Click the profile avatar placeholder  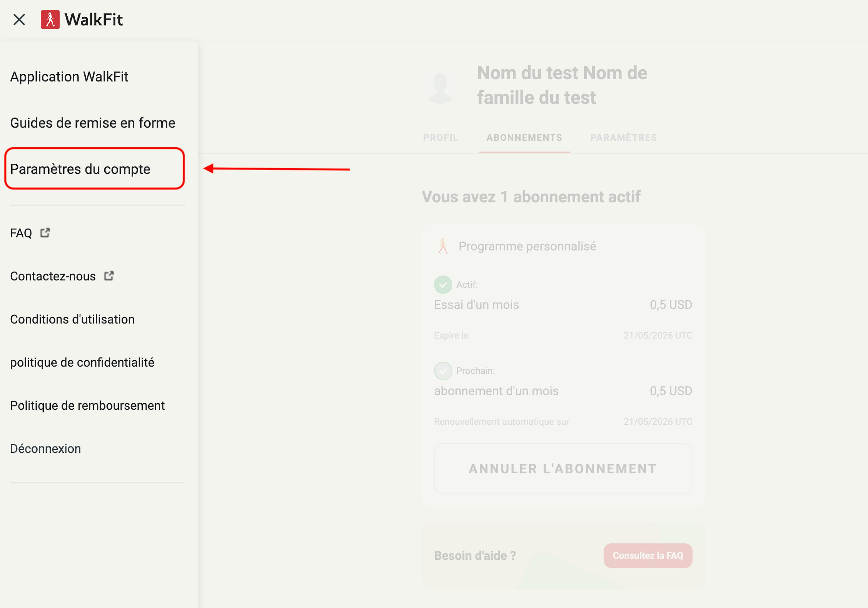pyautogui.click(x=440, y=88)
